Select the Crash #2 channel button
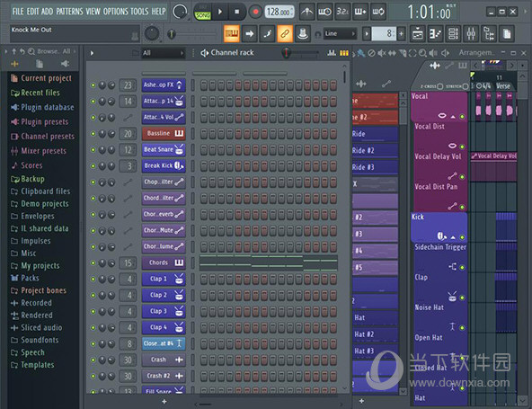532x409 pixels. (164, 376)
